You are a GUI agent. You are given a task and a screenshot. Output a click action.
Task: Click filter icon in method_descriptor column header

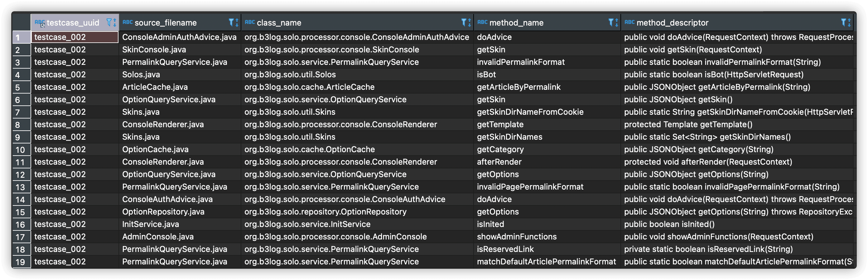(x=843, y=22)
